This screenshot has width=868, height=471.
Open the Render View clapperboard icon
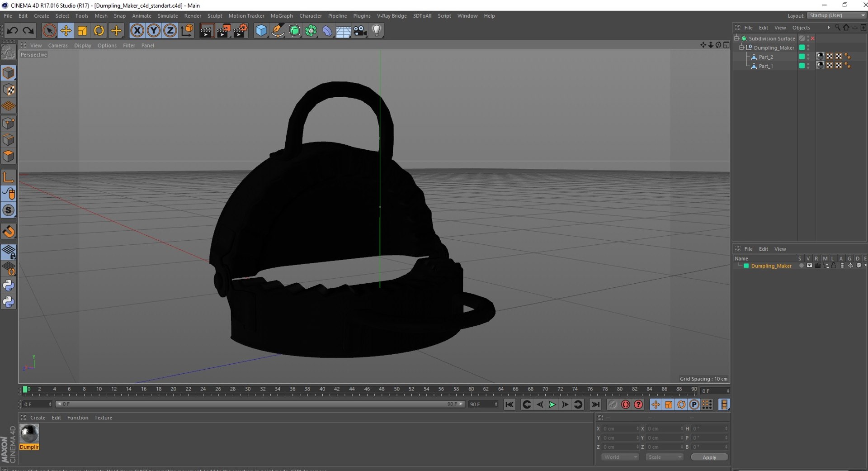tap(206, 31)
